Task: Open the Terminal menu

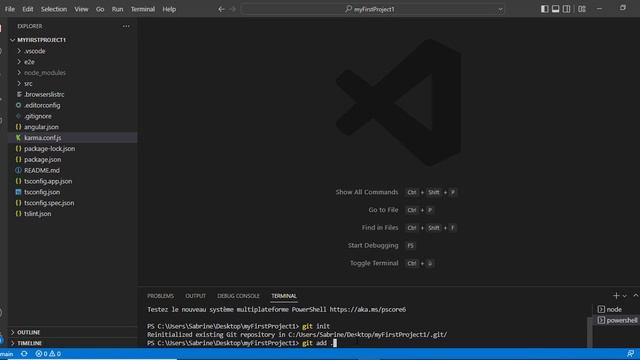Action: click(142, 9)
